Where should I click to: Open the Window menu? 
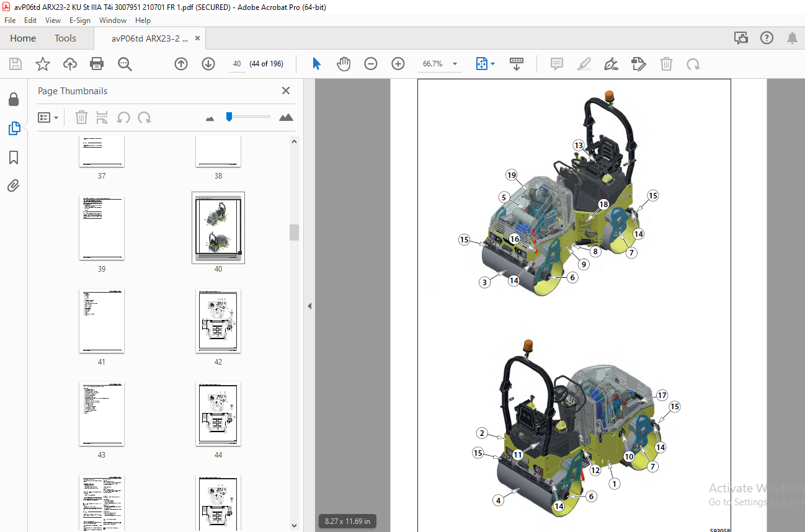point(113,20)
